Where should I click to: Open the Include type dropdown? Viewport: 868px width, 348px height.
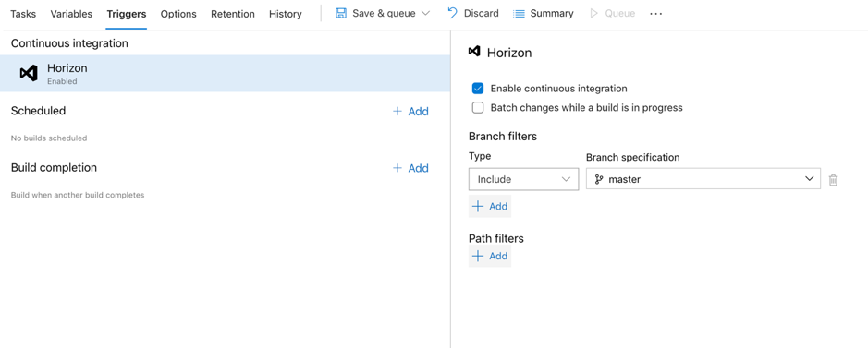pyautogui.click(x=524, y=179)
